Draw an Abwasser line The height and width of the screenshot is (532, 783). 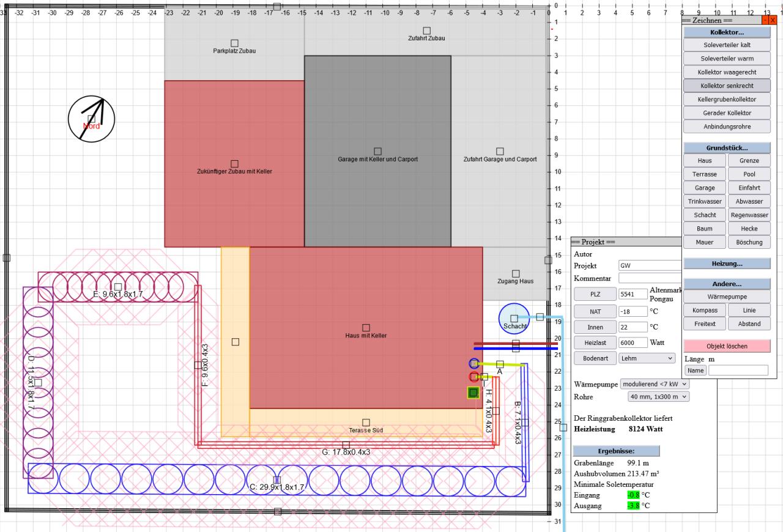pyautogui.click(x=749, y=201)
